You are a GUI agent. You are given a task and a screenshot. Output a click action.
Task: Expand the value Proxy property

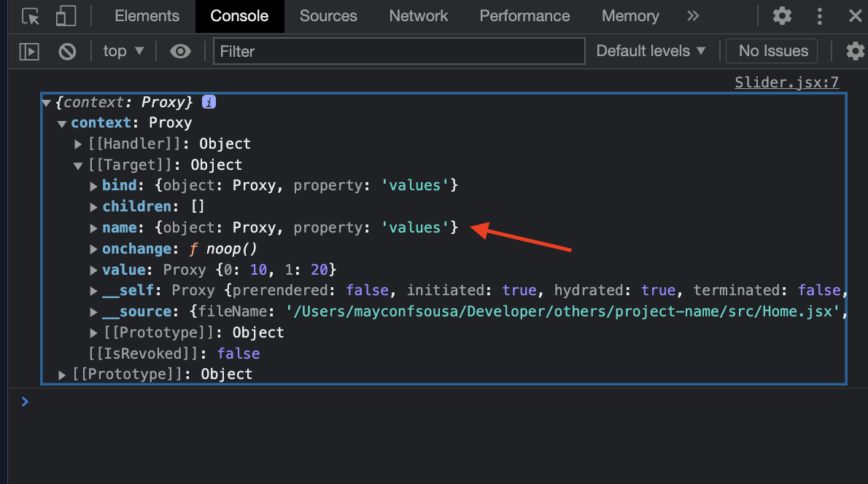(x=93, y=270)
